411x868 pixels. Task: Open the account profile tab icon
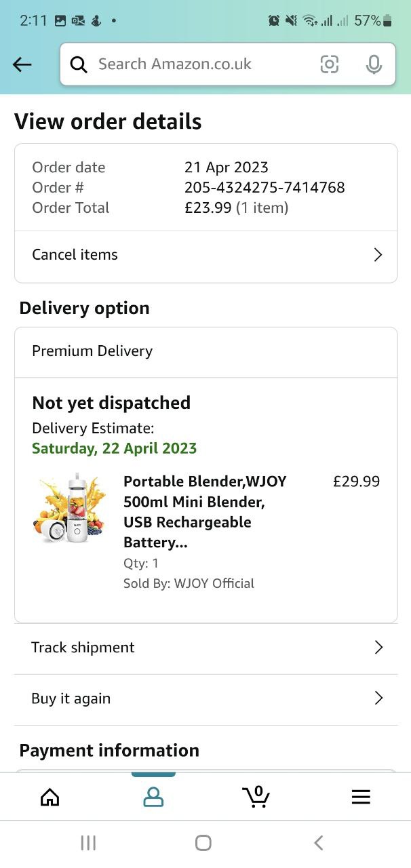point(153,797)
